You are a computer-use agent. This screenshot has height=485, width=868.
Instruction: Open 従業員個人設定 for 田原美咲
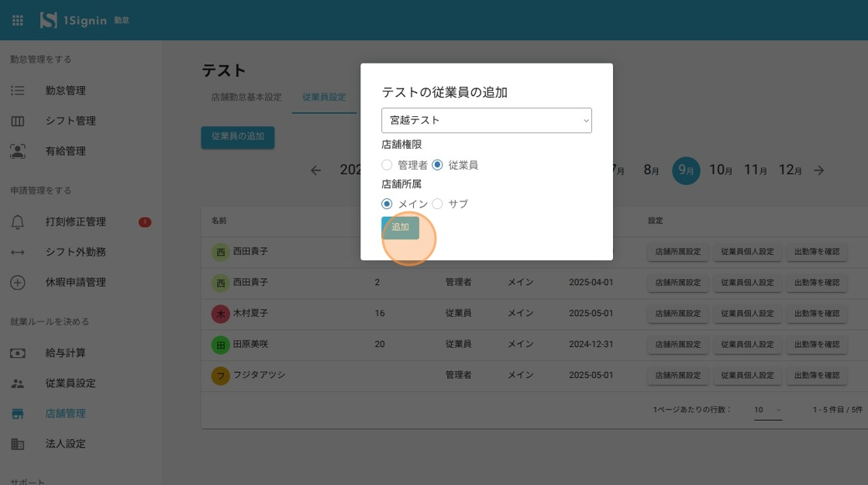pos(747,344)
